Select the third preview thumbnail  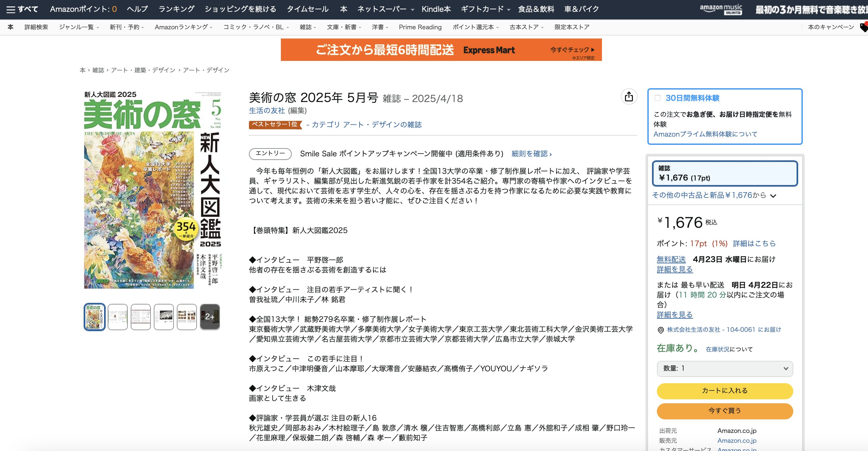coord(141,317)
